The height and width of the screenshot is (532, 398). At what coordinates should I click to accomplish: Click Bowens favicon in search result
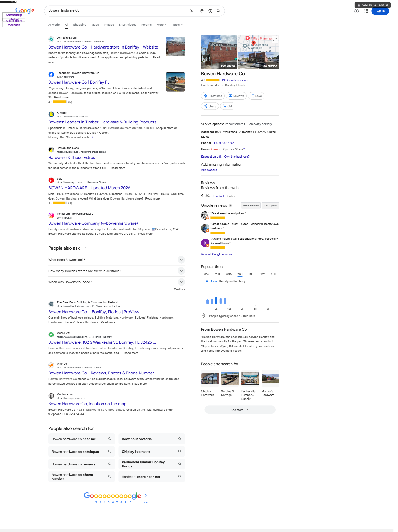51,114
